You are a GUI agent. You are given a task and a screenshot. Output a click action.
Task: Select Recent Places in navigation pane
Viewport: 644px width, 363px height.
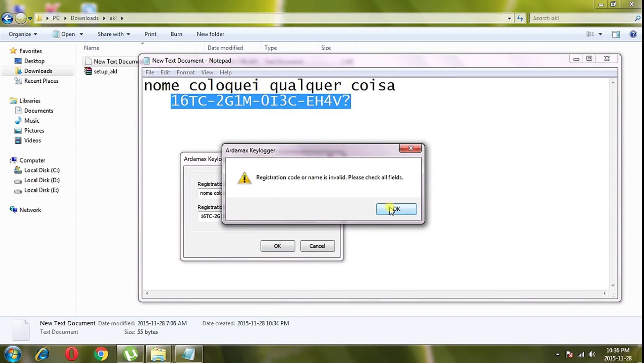(37, 81)
